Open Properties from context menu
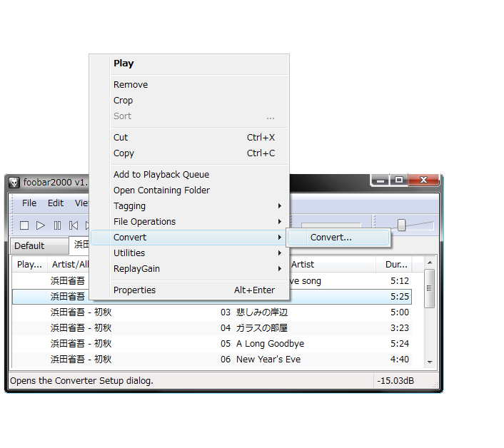This screenshot has width=504, height=448. 189,290
